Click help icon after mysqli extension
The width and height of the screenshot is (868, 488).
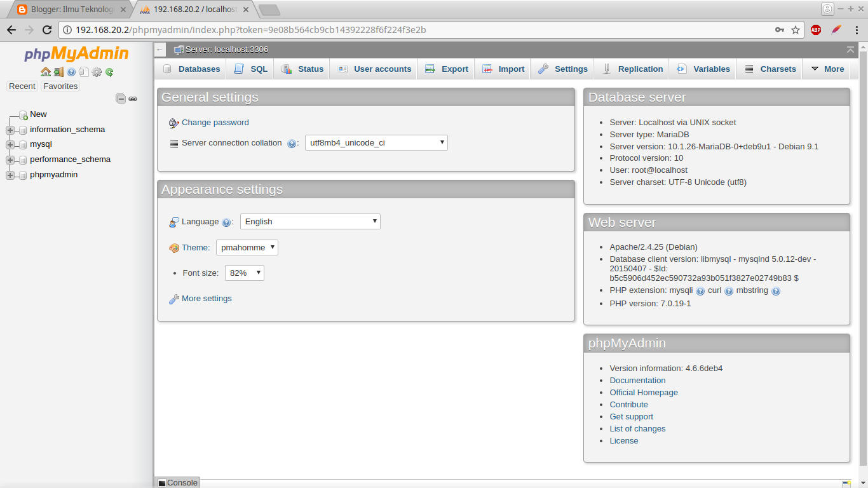(700, 291)
